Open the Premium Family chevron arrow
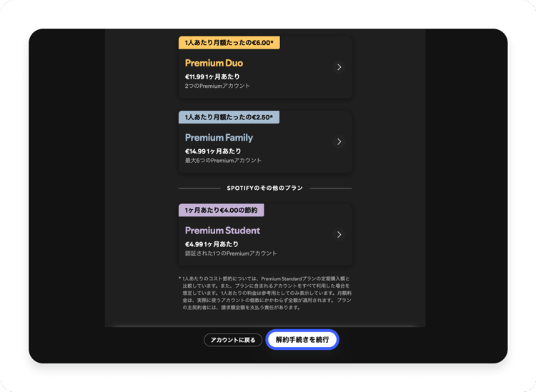 coord(339,141)
